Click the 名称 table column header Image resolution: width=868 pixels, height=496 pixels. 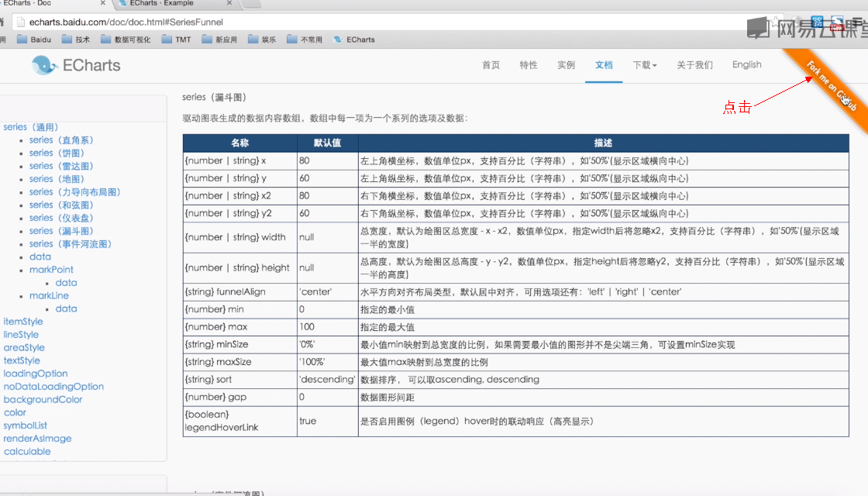tap(239, 143)
